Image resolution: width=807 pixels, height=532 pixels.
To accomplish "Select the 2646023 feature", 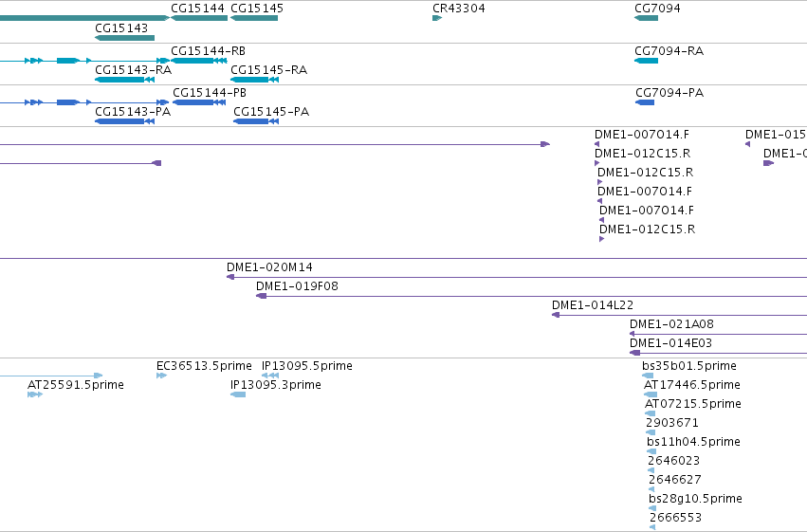I will point(651,470).
